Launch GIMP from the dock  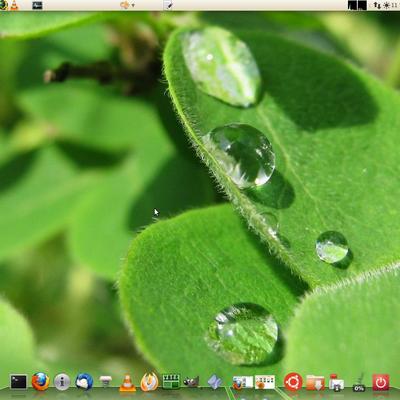tap(192, 382)
